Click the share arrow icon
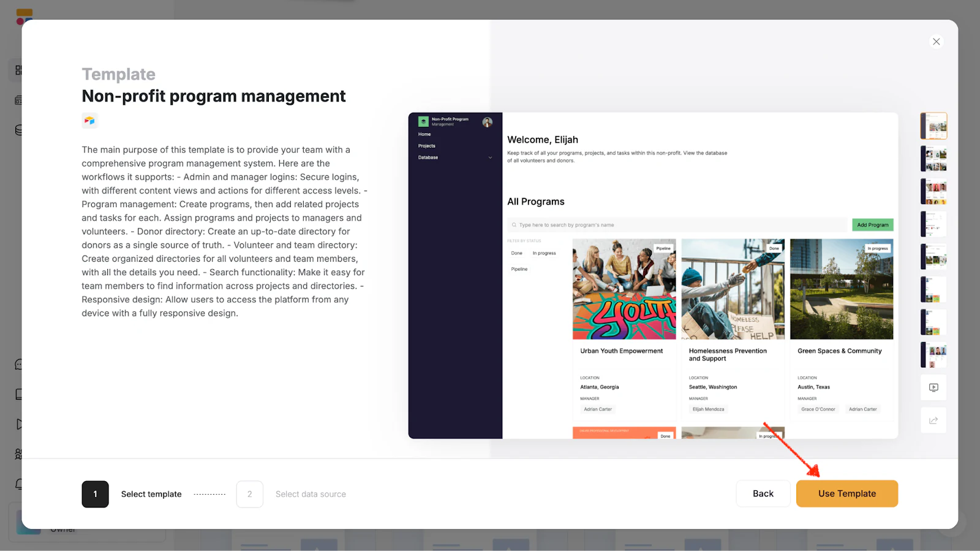 coord(933,420)
